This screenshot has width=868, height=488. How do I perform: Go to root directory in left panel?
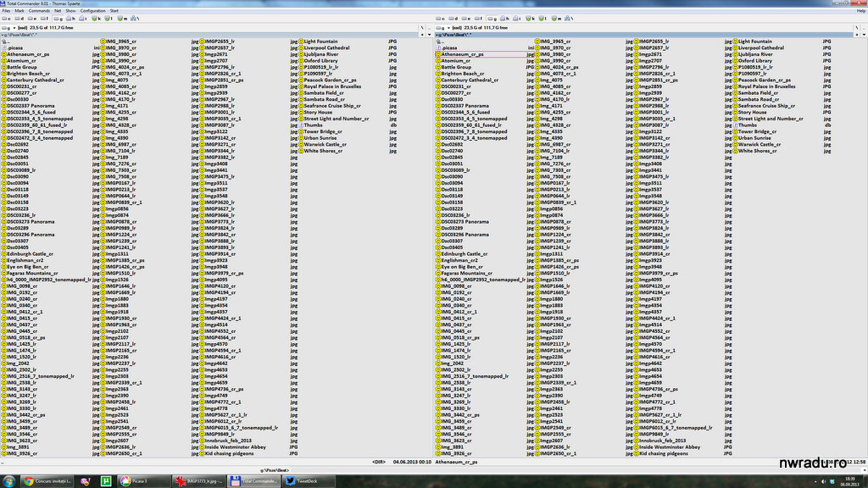coord(422,28)
